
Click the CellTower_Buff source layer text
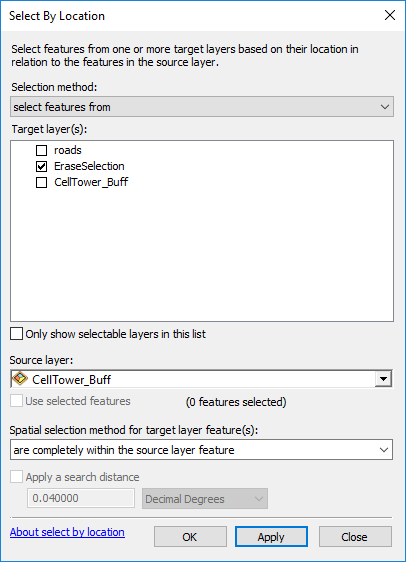(x=72, y=379)
